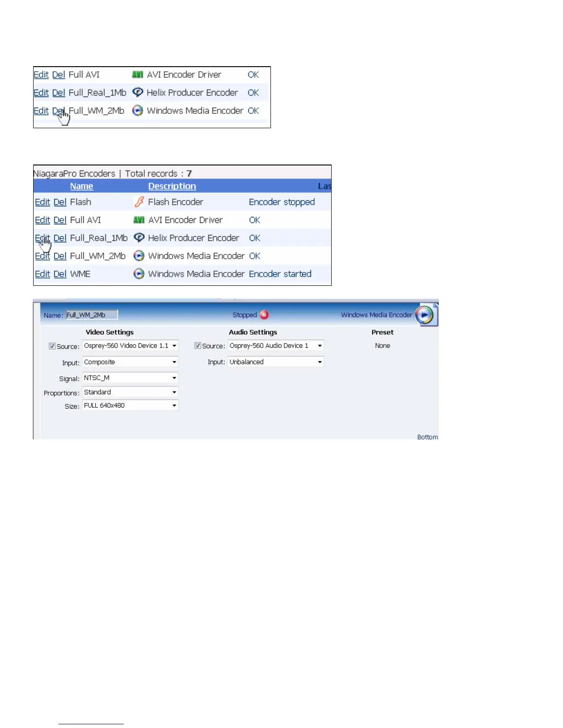The height and width of the screenshot is (728, 563).
Task: Click the AVI icon in the seven-record encoders table
Action: click(139, 220)
